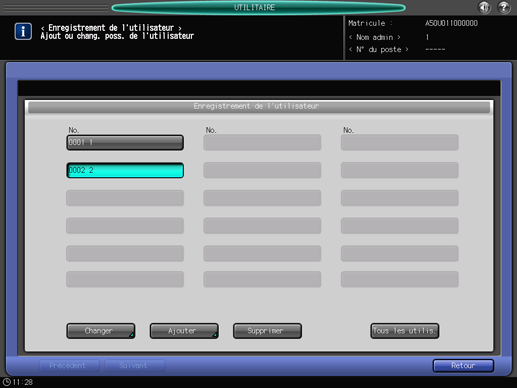This screenshot has width=517, height=388.
Task: Open the help question mark icon
Action: point(504,7)
